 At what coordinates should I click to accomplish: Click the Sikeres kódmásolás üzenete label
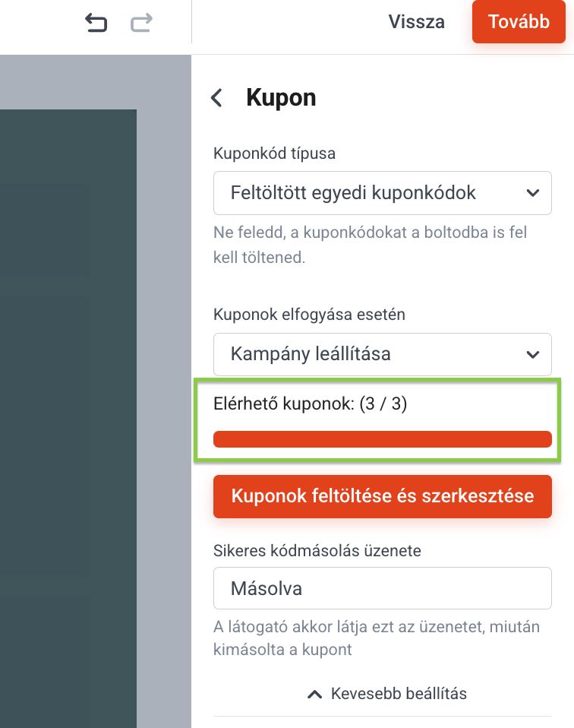(x=317, y=551)
